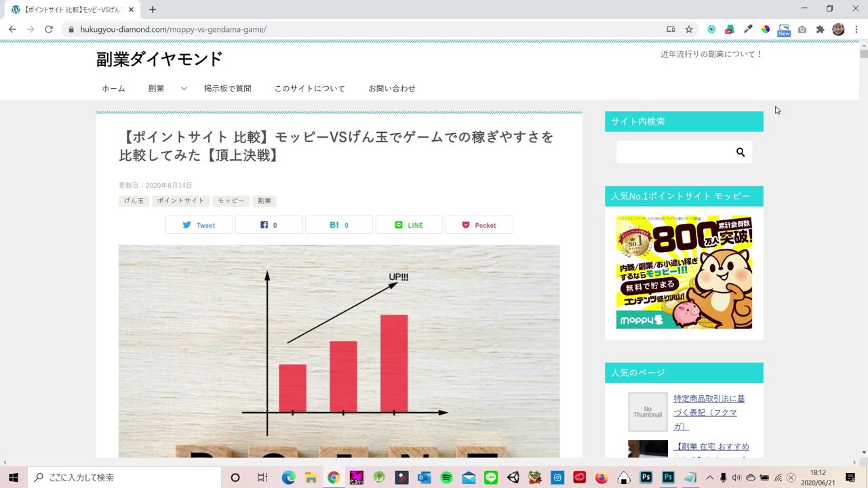Open Firefox from the taskbar

pyautogui.click(x=601, y=477)
